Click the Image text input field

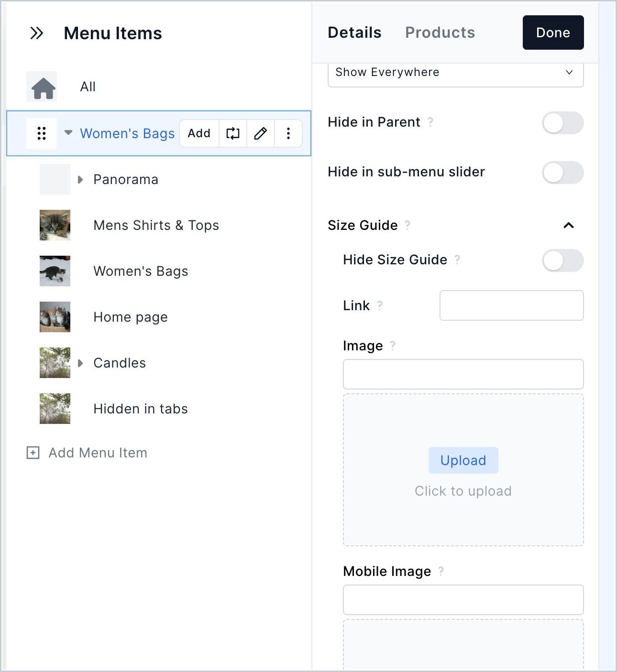[x=463, y=374]
